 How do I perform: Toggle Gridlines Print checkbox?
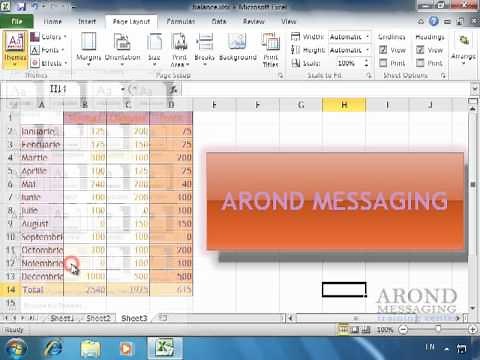point(383,63)
